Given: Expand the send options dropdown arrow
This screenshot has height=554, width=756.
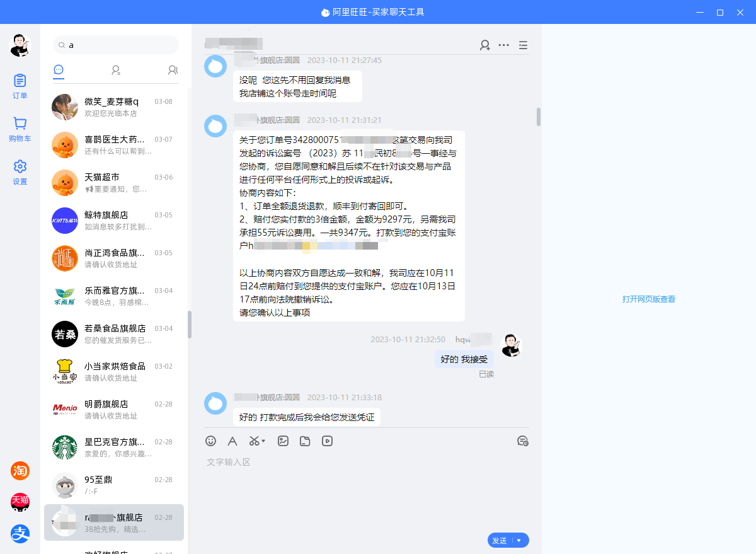Looking at the screenshot, I should tap(519, 540).
